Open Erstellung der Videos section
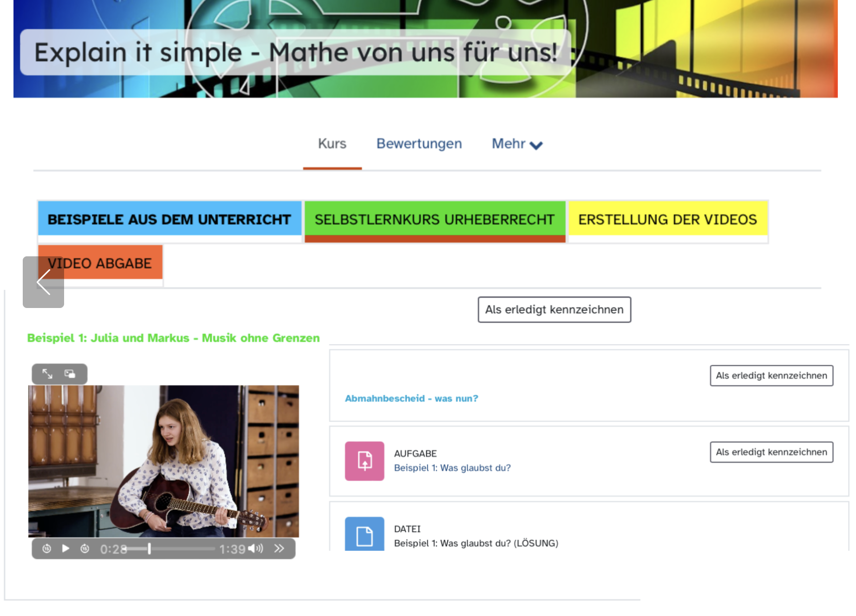 tap(667, 220)
